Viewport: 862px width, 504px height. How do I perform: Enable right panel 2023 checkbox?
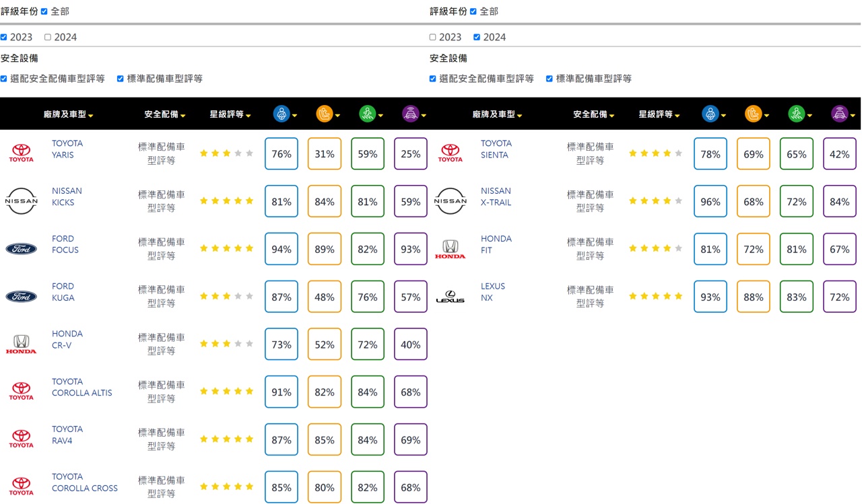(433, 37)
